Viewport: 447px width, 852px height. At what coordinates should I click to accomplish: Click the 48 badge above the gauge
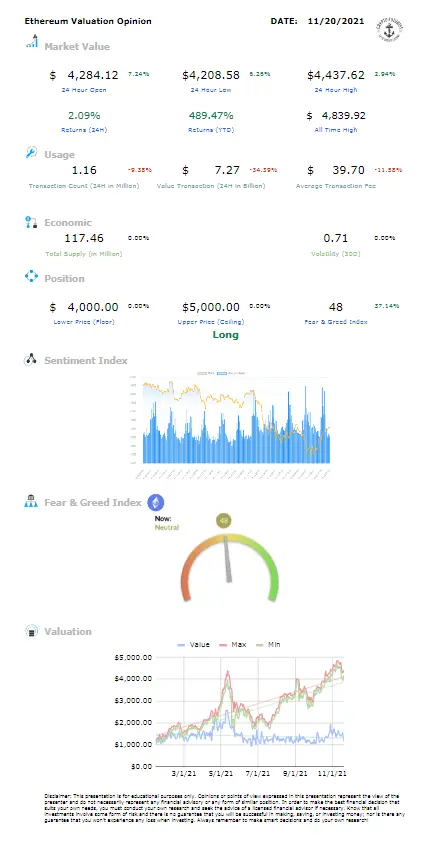(223, 521)
